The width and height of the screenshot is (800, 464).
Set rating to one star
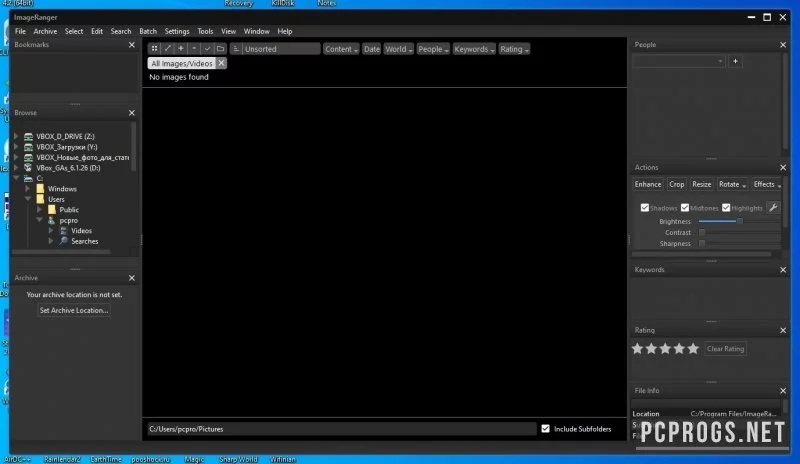click(637, 349)
